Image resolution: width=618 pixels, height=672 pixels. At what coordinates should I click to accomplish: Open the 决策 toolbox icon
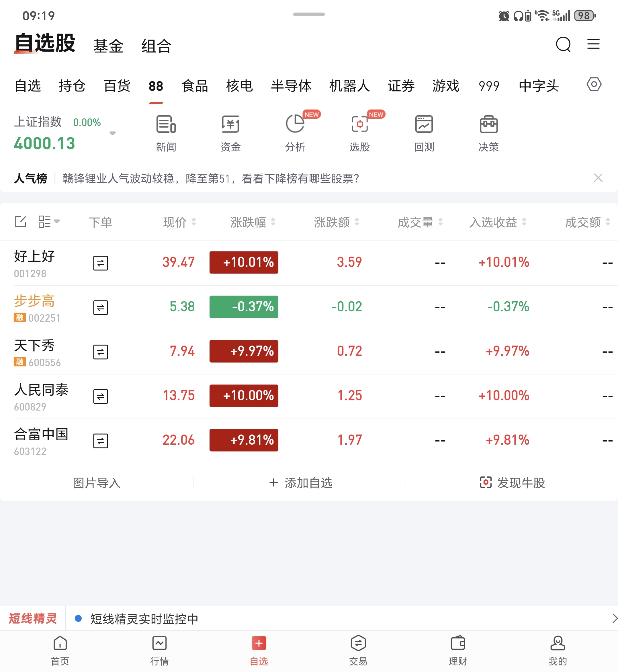click(488, 124)
